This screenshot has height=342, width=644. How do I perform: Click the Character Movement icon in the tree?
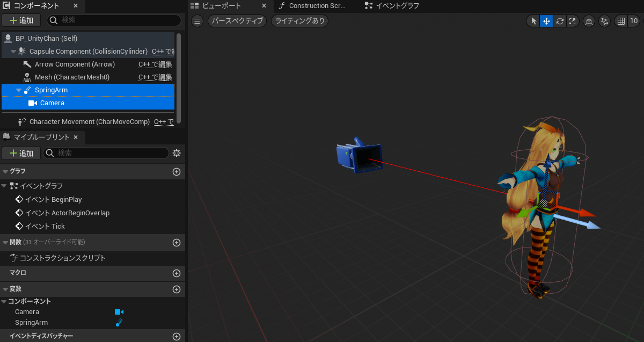click(22, 122)
